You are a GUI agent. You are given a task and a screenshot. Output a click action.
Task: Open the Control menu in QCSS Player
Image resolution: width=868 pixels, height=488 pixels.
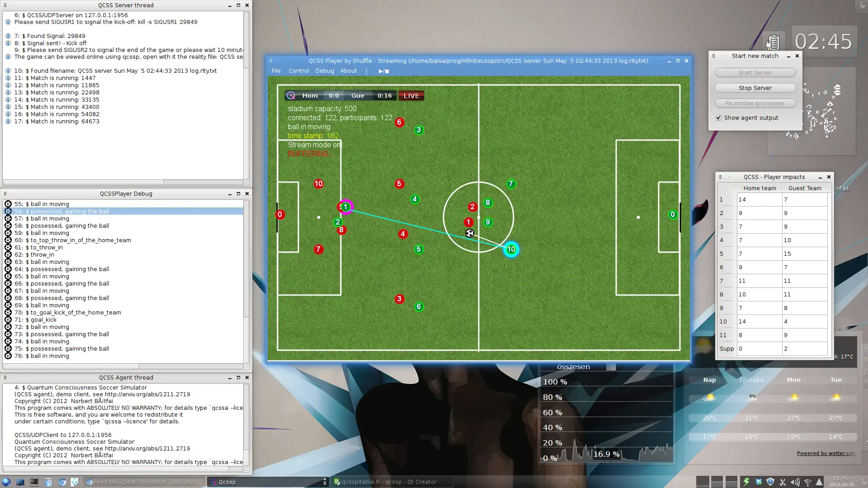(299, 71)
